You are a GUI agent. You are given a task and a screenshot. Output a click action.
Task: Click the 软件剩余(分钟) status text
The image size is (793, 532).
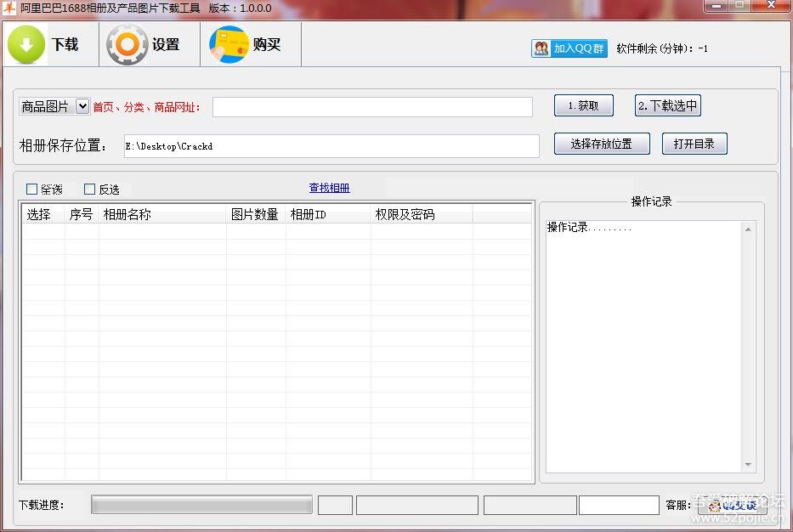pyautogui.click(x=662, y=48)
